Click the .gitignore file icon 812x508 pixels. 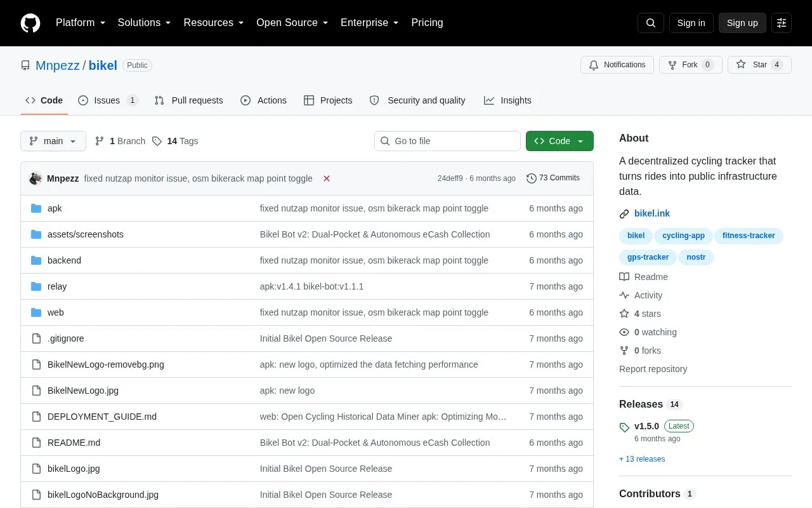[x=36, y=338]
